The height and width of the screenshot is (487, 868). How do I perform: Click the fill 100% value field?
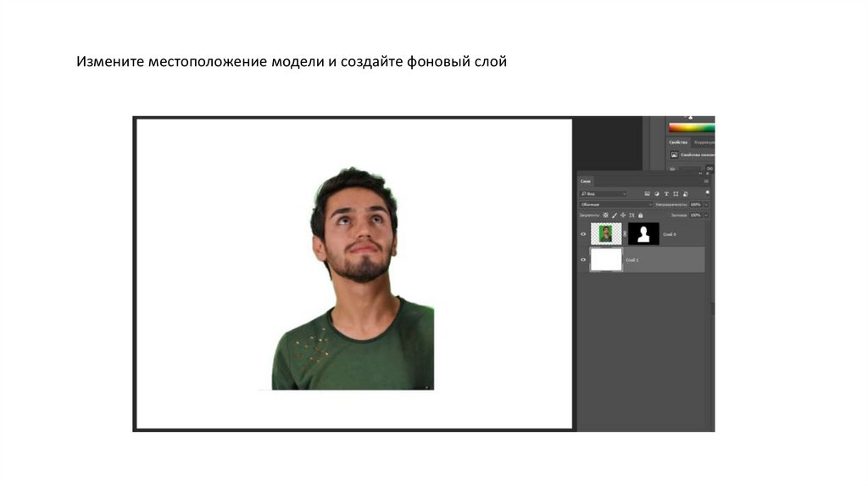(x=696, y=215)
